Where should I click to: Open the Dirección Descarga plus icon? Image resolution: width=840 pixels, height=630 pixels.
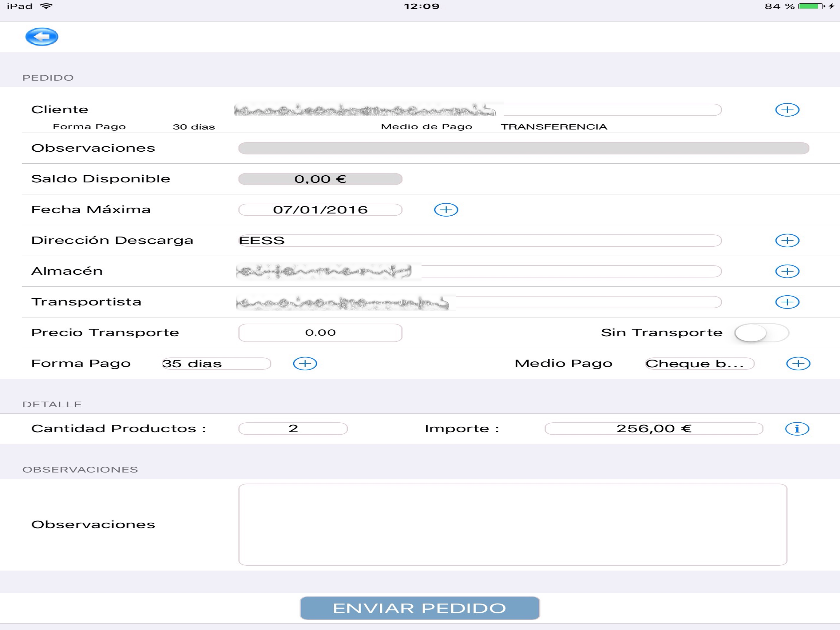[787, 241]
